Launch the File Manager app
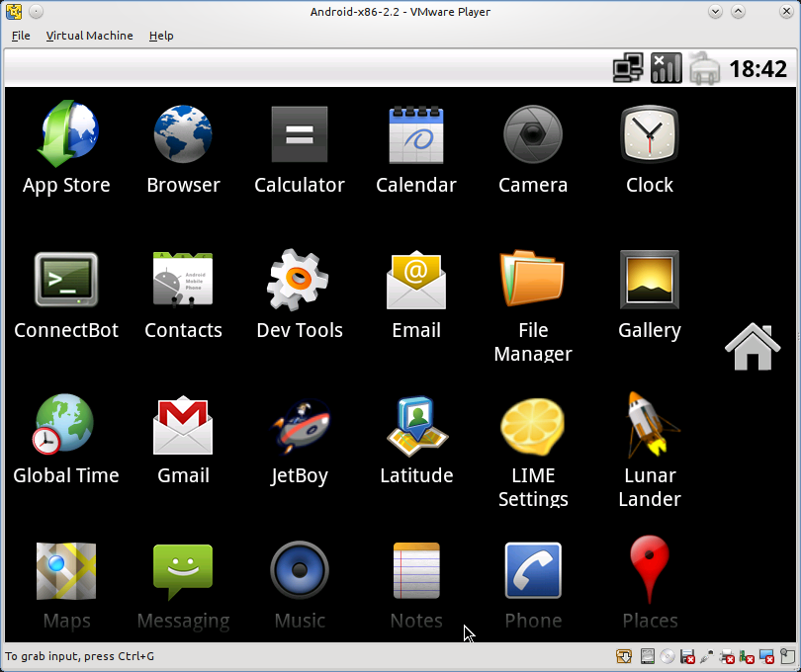This screenshot has height=672, width=801. [533, 305]
